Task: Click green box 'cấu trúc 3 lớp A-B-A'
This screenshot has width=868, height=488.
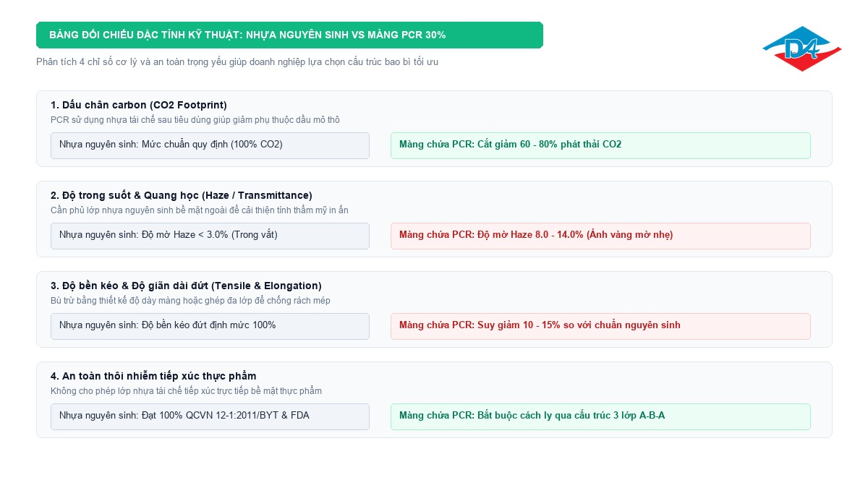Action: [600, 416]
